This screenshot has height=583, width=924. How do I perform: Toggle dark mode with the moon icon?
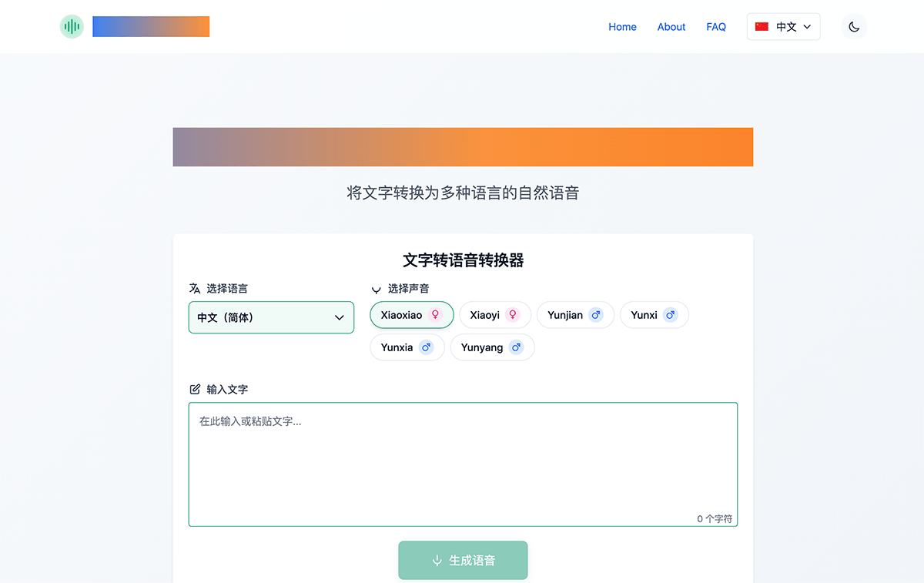(x=853, y=26)
